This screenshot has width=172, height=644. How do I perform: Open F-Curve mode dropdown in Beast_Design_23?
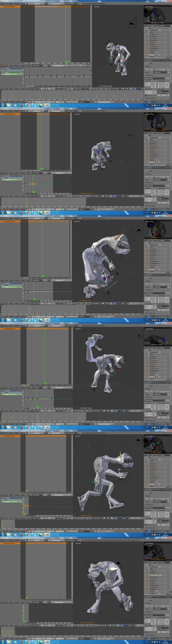(34, 304)
